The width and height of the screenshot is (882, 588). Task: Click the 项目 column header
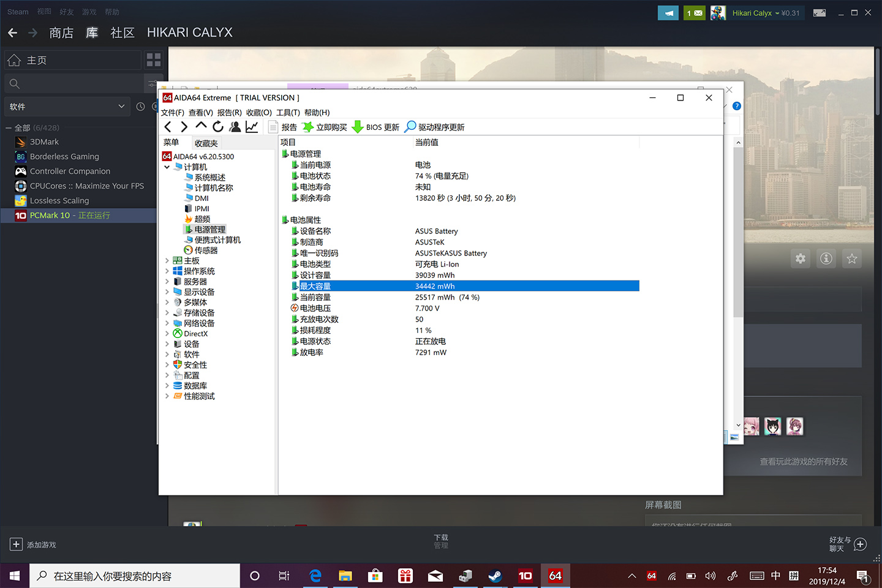pyautogui.click(x=346, y=142)
